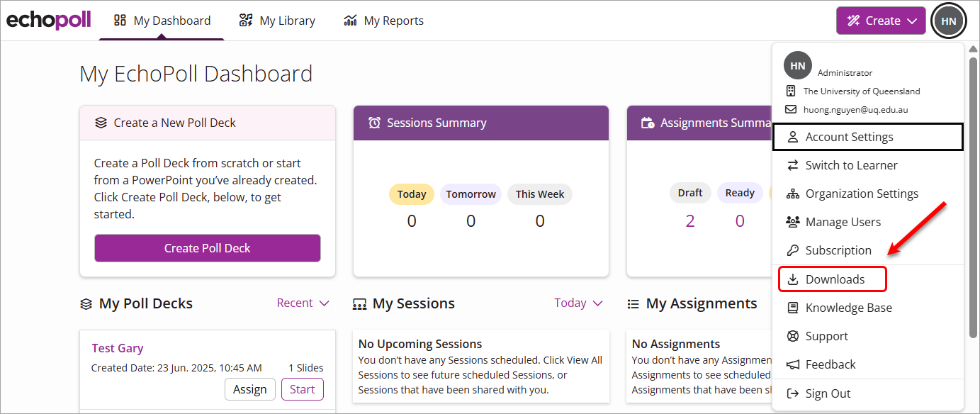Choose Sign Out from the menu
Screen dimensions: 980x414
pos(827,393)
